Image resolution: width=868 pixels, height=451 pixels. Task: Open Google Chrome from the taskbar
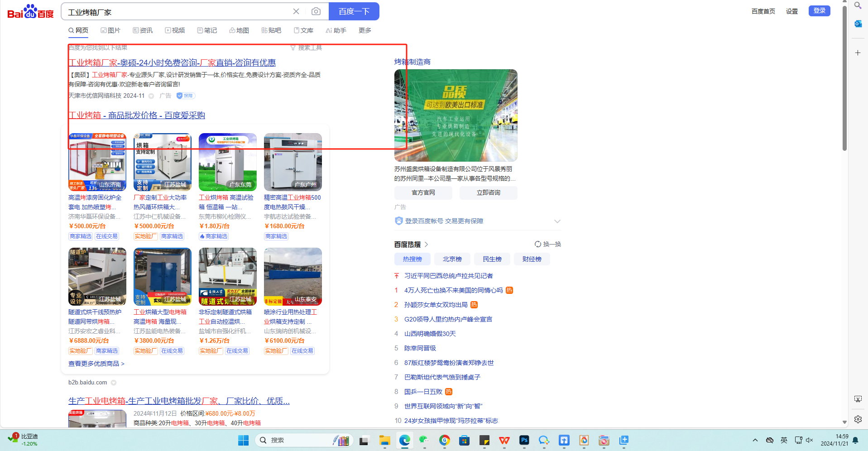tap(444, 440)
